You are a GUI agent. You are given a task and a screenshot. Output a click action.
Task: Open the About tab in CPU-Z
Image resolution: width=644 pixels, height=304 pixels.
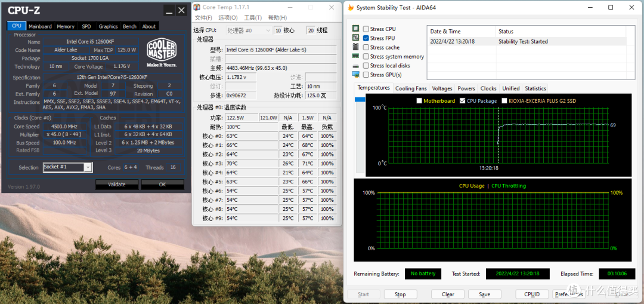pyautogui.click(x=149, y=26)
